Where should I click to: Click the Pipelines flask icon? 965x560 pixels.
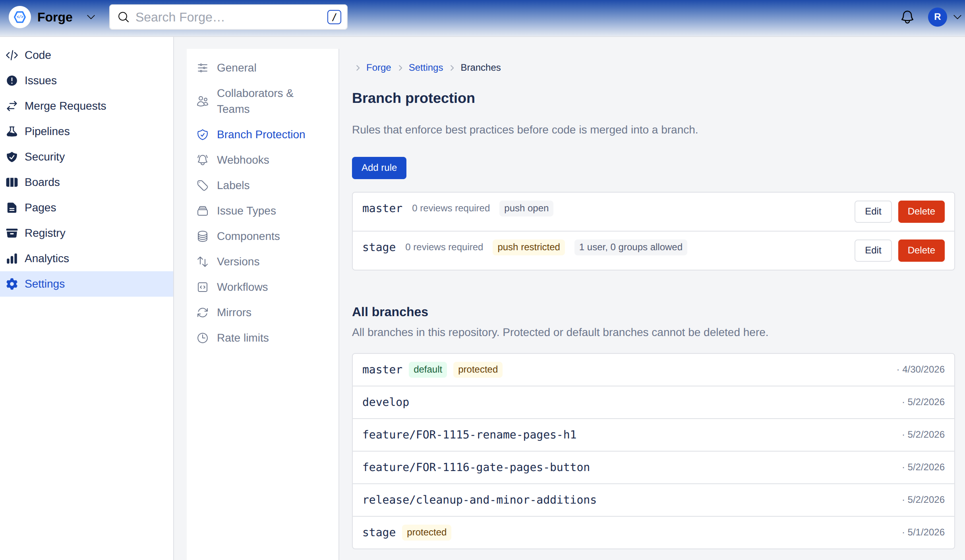pos(12,131)
